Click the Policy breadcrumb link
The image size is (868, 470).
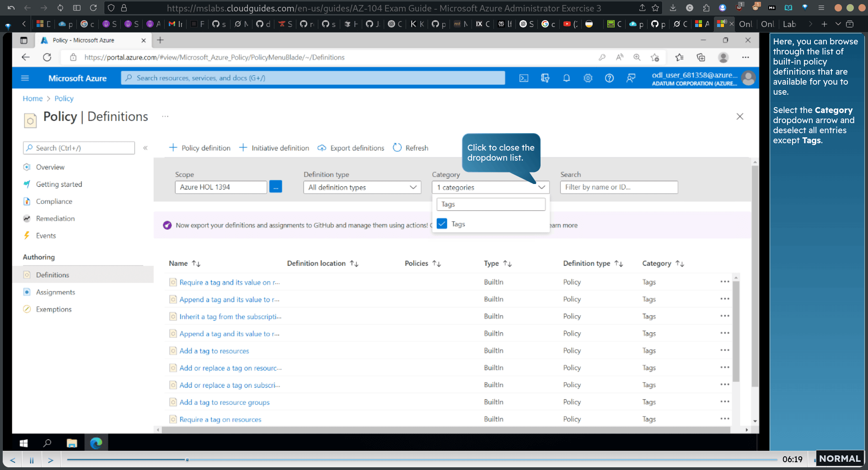click(64, 98)
